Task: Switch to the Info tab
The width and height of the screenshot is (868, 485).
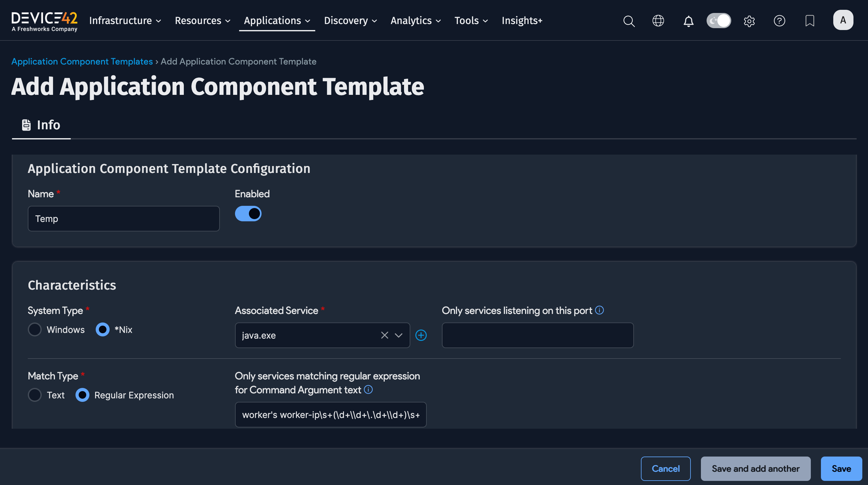Action: [41, 125]
